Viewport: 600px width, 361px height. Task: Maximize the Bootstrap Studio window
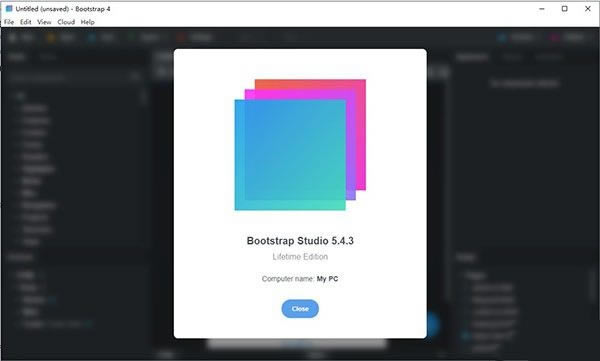point(564,9)
